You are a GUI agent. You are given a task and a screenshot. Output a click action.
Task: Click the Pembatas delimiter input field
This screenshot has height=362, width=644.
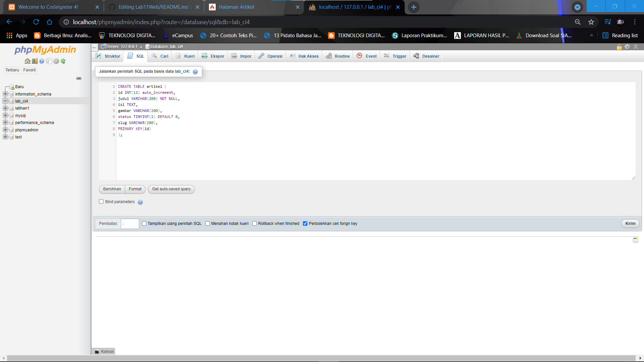tap(130, 224)
